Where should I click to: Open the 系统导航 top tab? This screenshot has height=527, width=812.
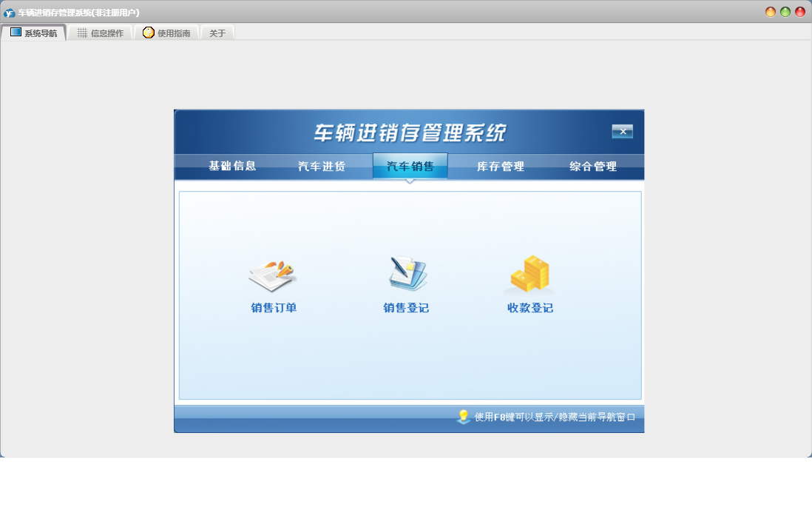click(34, 33)
